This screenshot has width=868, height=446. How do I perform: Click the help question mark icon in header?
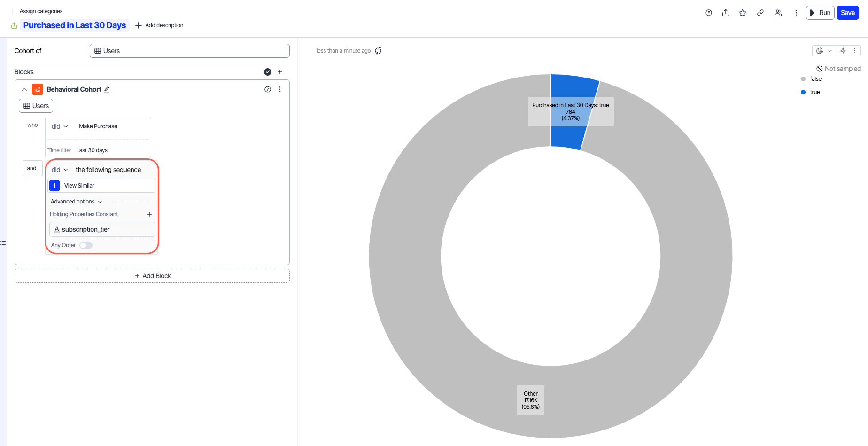click(x=709, y=13)
